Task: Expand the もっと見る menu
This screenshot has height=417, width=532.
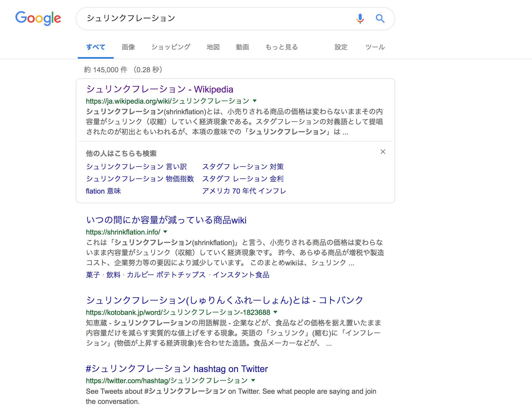Action: click(282, 47)
